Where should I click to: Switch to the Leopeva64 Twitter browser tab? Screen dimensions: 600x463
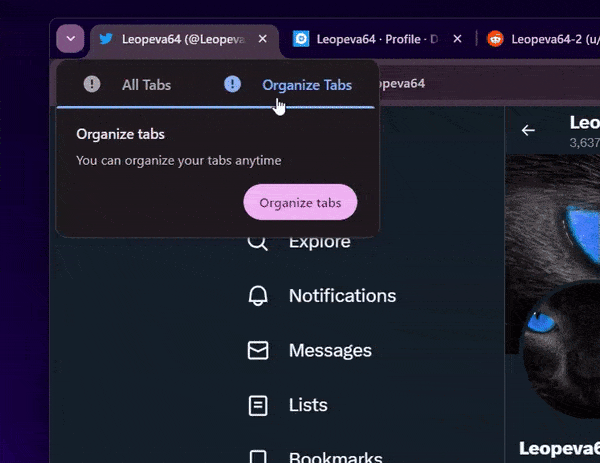(185, 40)
